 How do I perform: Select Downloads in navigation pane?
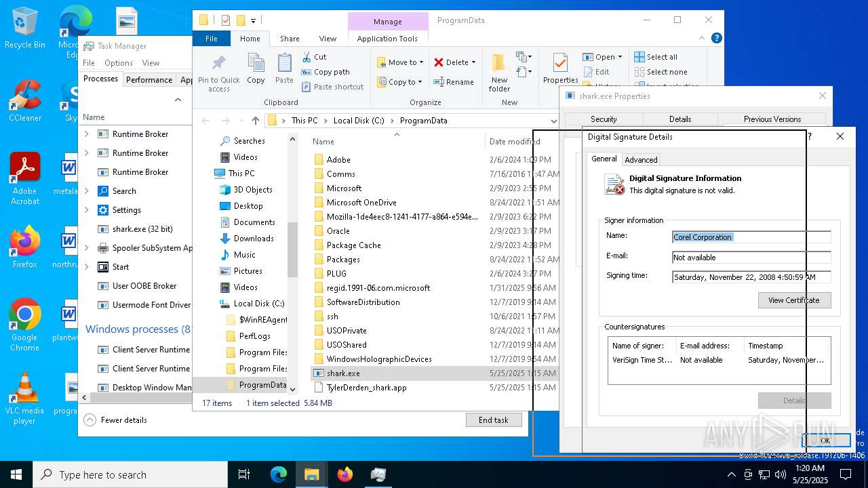point(246,239)
